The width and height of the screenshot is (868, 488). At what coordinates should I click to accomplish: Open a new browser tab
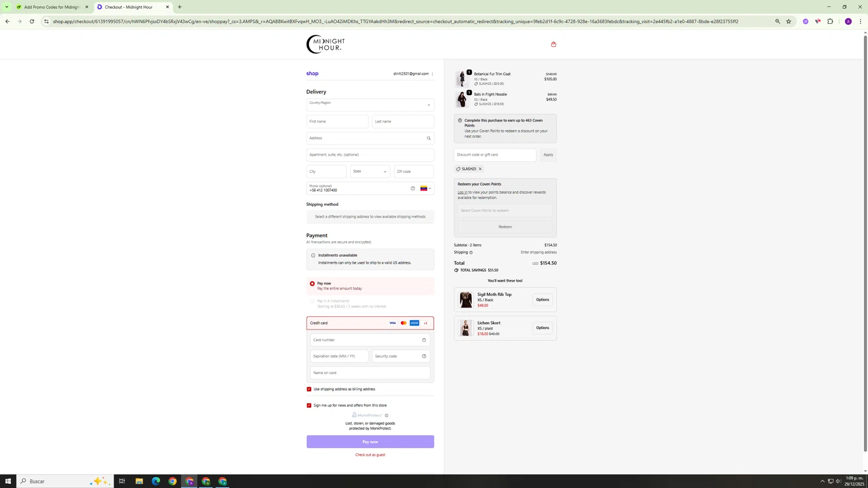point(179,7)
